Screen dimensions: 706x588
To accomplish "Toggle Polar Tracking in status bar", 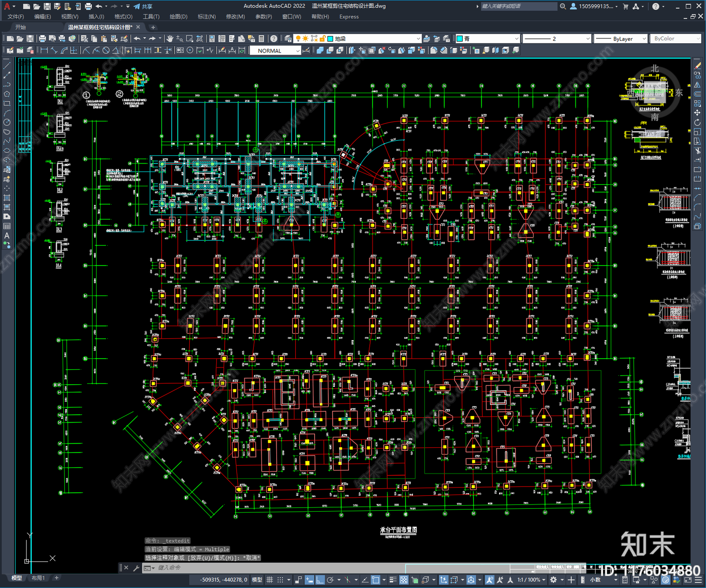I will click(x=330, y=580).
